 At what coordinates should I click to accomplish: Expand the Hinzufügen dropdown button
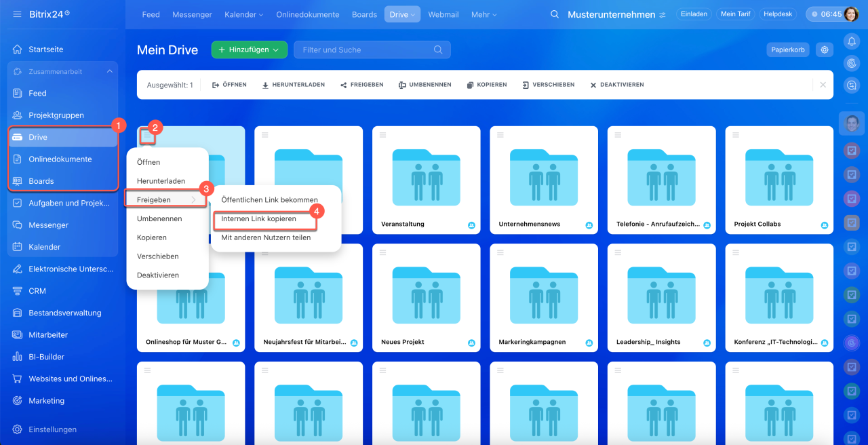pyautogui.click(x=249, y=50)
